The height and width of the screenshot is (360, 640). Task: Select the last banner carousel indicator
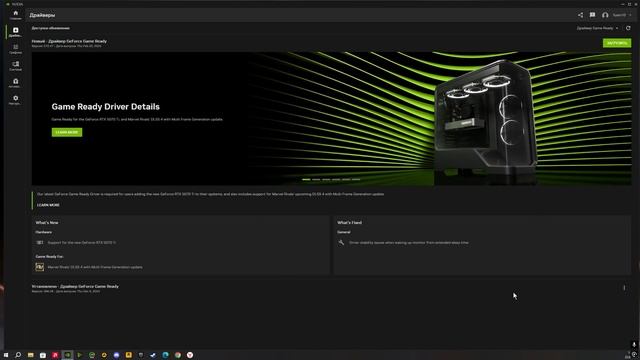(x=356, y=179)
